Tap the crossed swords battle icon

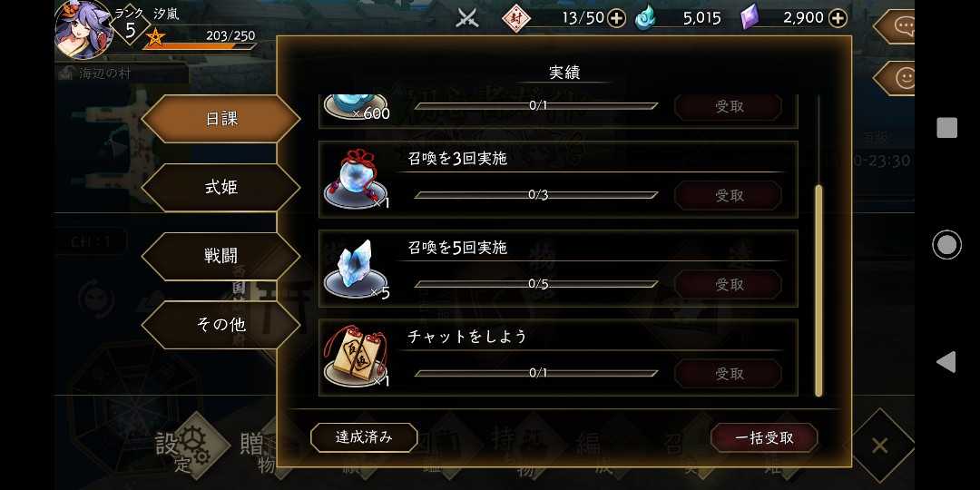tap(467, 18)
